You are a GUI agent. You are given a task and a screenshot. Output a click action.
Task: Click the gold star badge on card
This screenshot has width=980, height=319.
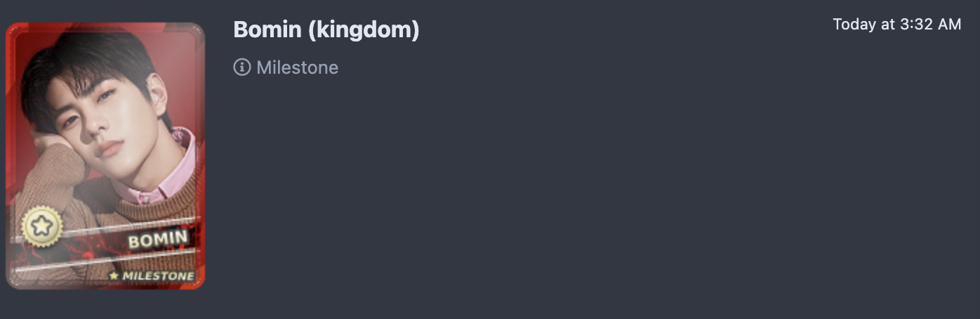(x=42, y=227)
